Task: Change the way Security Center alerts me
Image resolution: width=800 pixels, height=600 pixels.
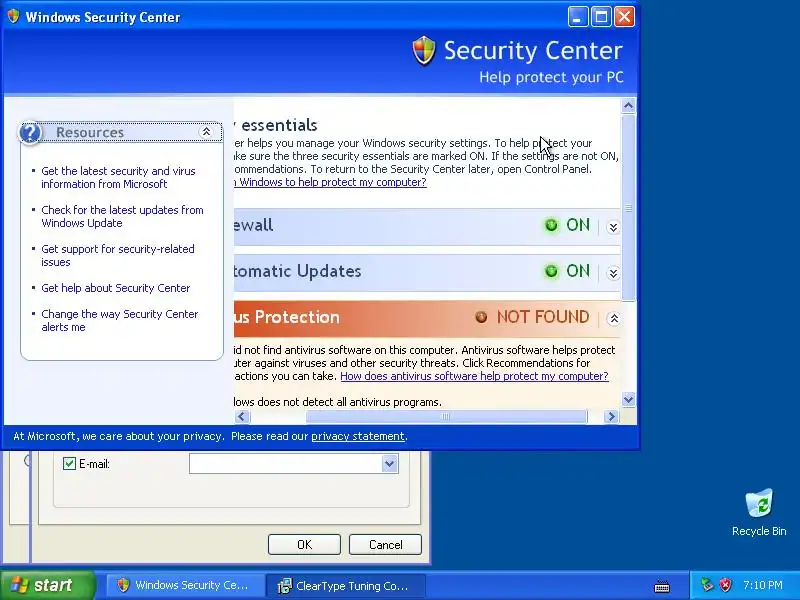Action: [119, 320]
